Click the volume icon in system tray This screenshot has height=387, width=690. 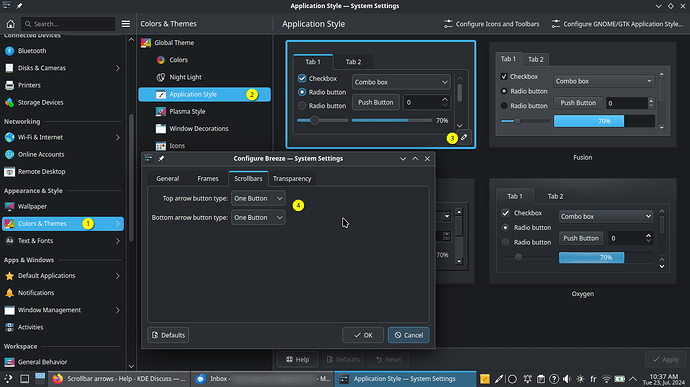(x=567, y=379)
